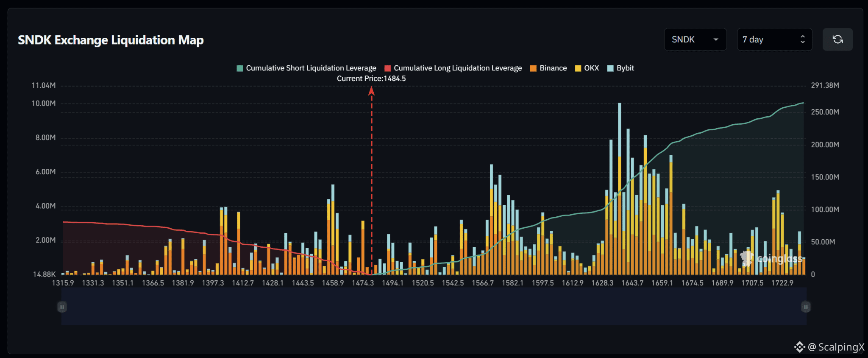868x358 pixels.
Task: Click the 2.00M left axis label
Action: [46, 240]
